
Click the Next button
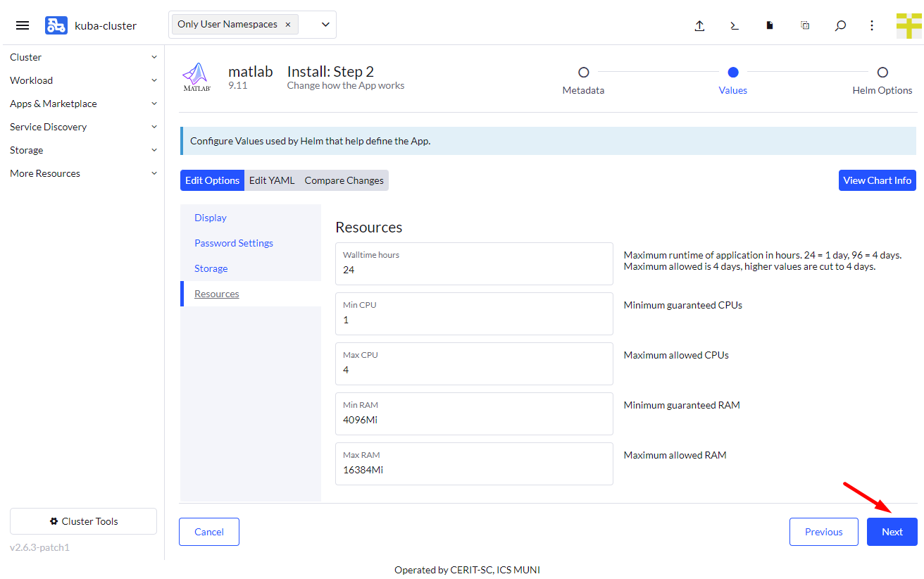click(892, 532)
